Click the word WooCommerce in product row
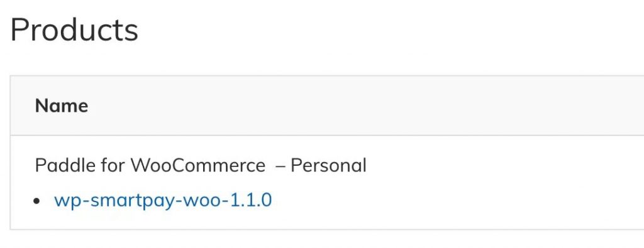 point(198,166)
